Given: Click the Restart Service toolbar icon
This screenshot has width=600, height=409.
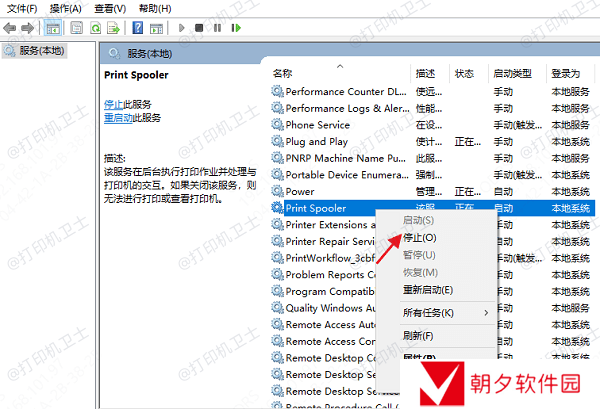Looking at the screenshot, I should (x=236, y=28).
